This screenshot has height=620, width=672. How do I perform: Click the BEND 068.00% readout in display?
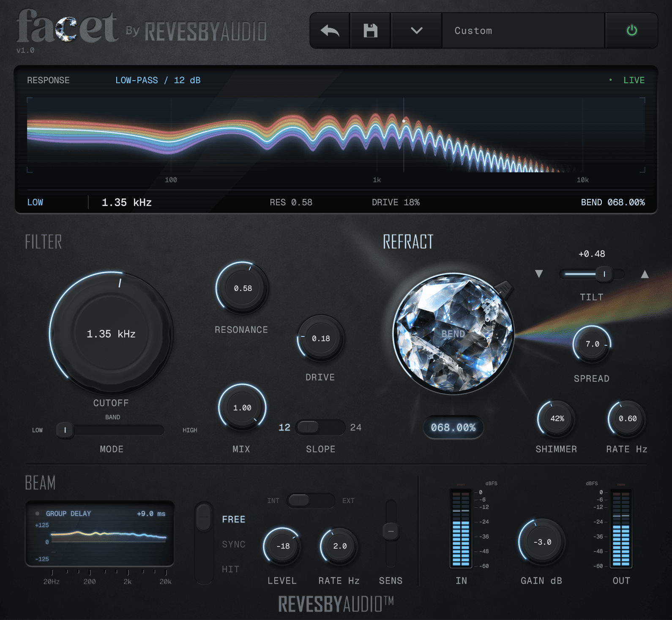click(613, 202)
